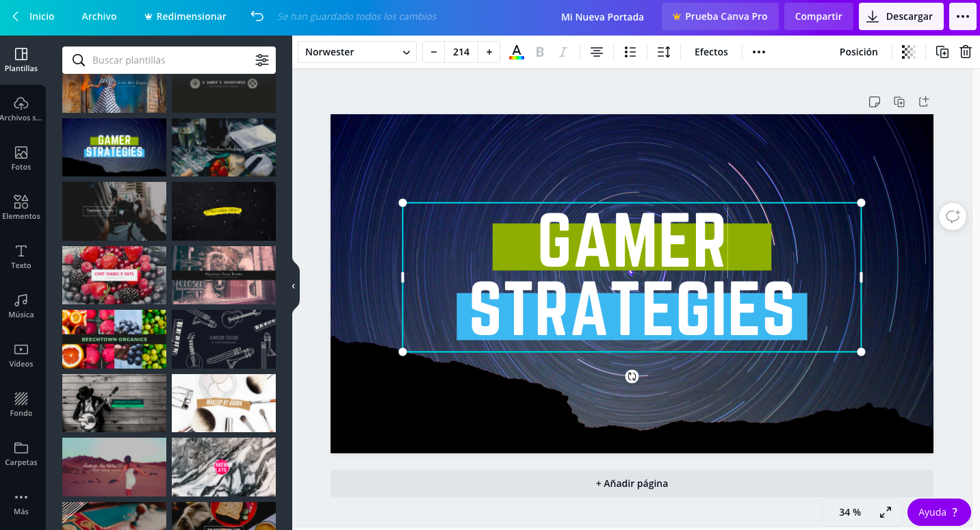Open the Ayuda help button
Screen dimensions: 980x530
[939, 512]
